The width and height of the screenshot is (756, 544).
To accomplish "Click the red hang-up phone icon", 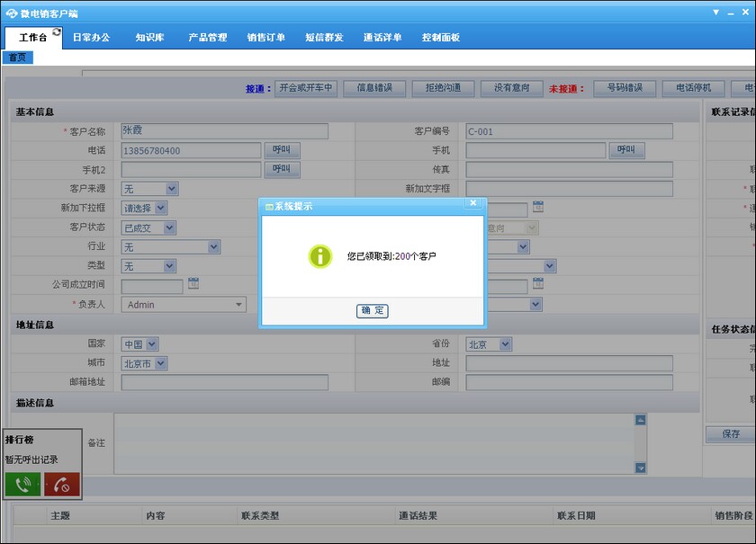I will pyautogui.click(x=62, y=485).
